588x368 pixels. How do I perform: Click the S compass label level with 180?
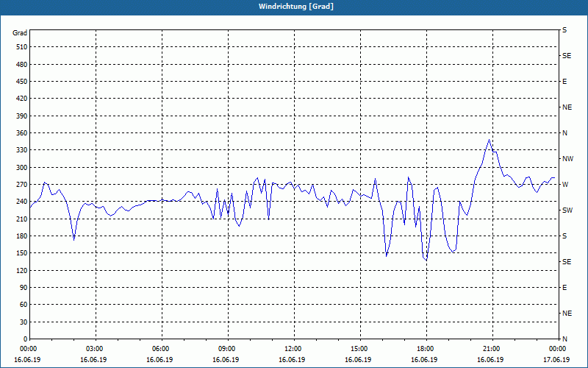coord(564,236)
